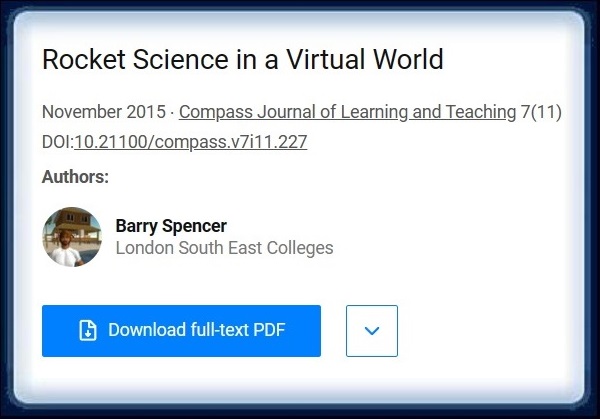Viewport: 600px width, 419px height.
Task: Click the word Virtual in the article title
Action: pos(326,59)
